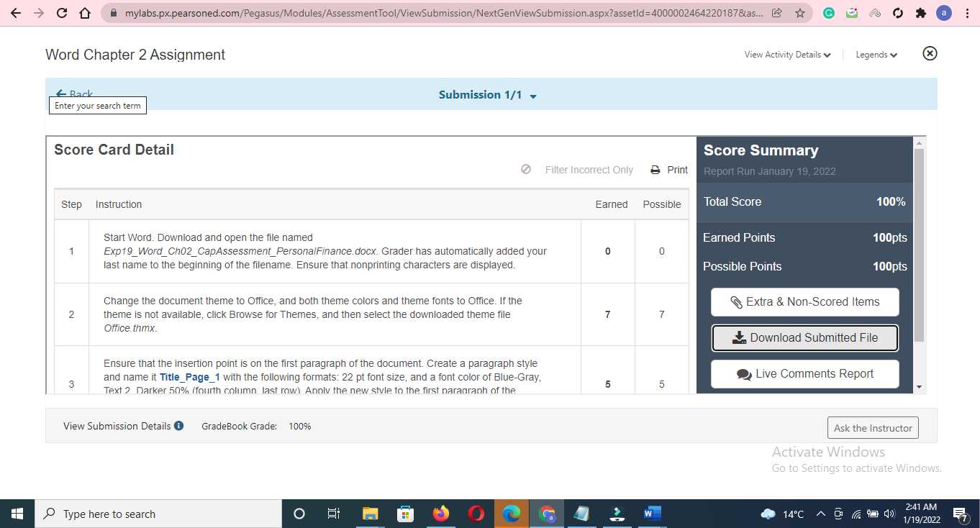
Task: Open the 14°C weather widget
Action: 783,514
